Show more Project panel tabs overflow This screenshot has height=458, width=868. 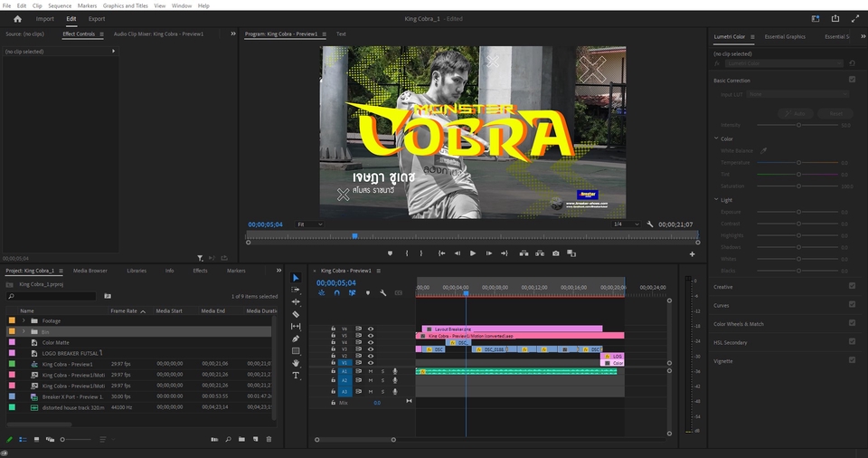(x=278, y=271)
